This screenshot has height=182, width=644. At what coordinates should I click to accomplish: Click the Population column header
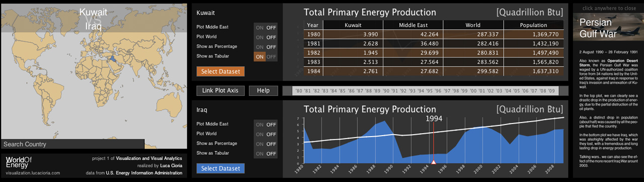(x=533, y=25)
